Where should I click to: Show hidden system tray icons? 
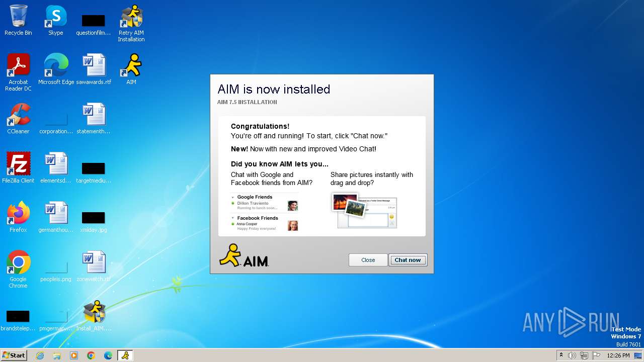pos(561,355)
